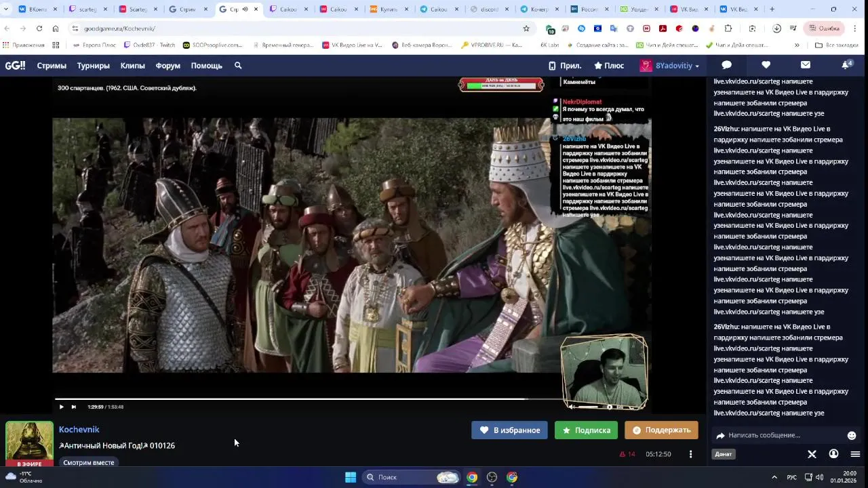Open the mail envelope icon

pyautogui.click(x=805, y=65)
